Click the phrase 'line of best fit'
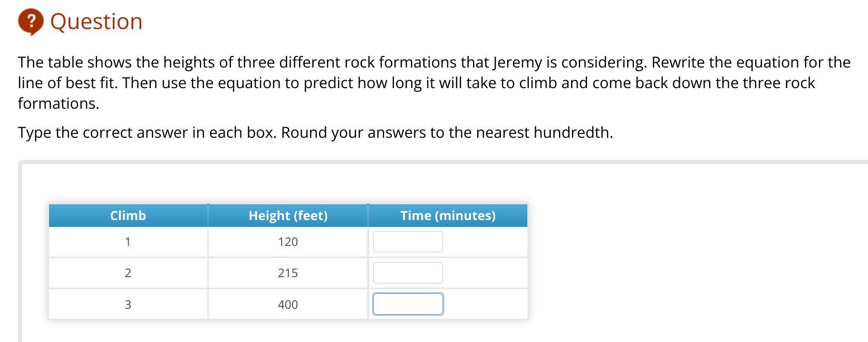 [66, 83]
